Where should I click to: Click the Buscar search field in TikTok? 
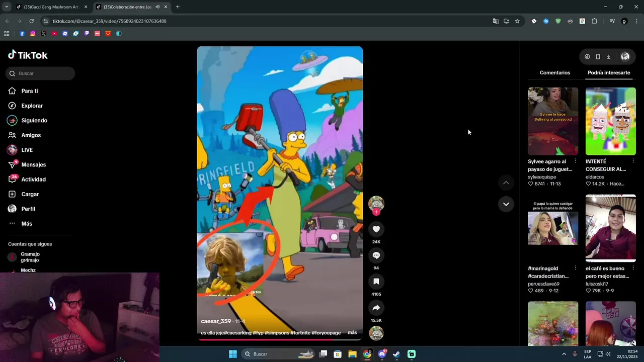40,73
